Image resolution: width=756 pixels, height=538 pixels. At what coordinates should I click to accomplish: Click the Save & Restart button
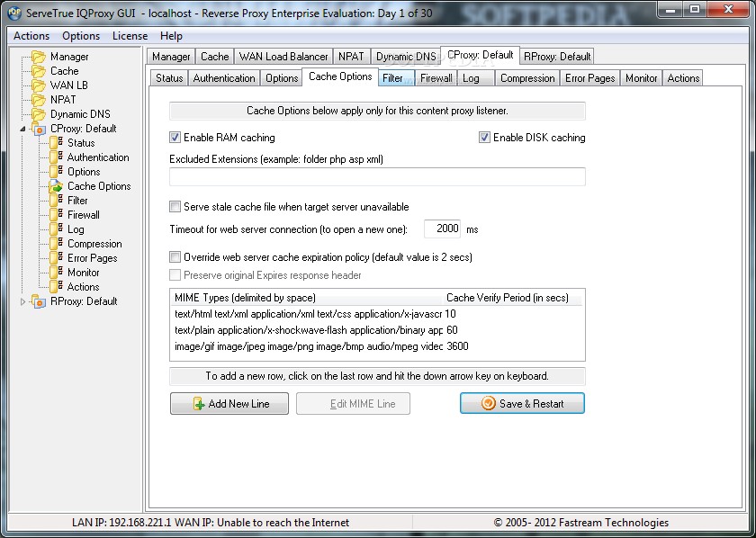[x=522, y=403]
